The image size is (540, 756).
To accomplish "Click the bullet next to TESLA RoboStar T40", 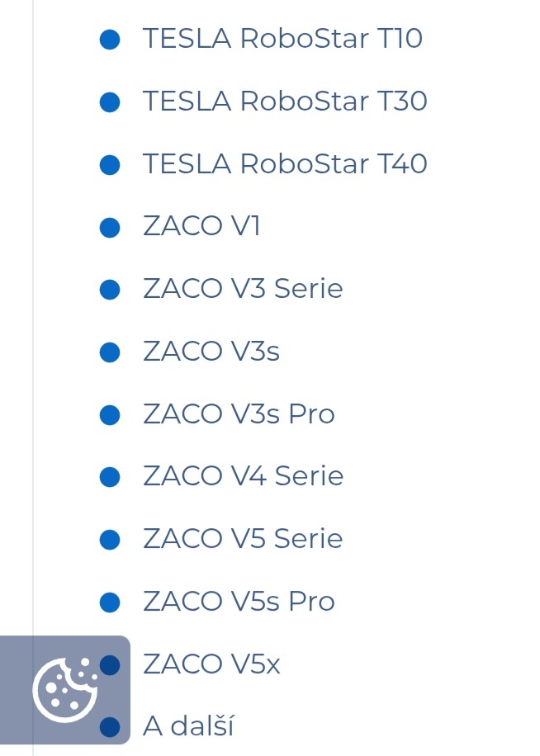I will (110, 164).
